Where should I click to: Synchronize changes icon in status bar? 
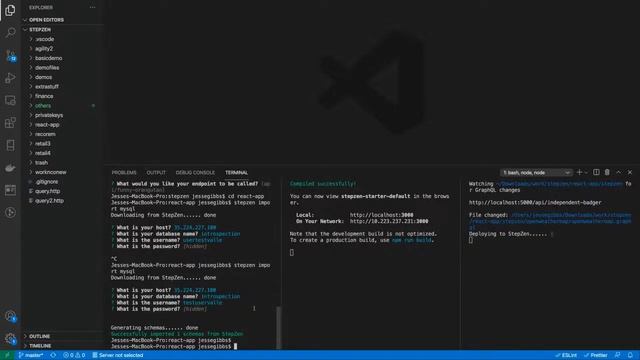53,355
